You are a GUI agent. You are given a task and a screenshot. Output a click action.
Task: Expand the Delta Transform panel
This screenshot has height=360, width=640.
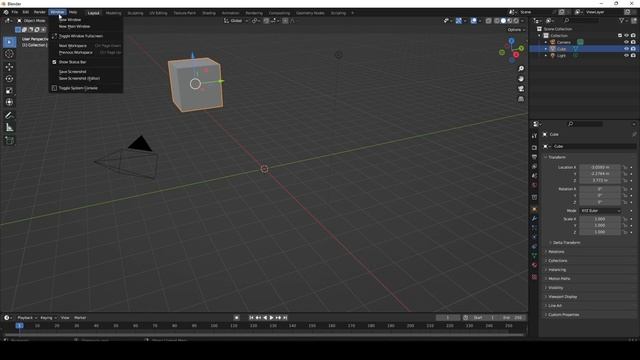pyautogui.click(x=566, y=242)
